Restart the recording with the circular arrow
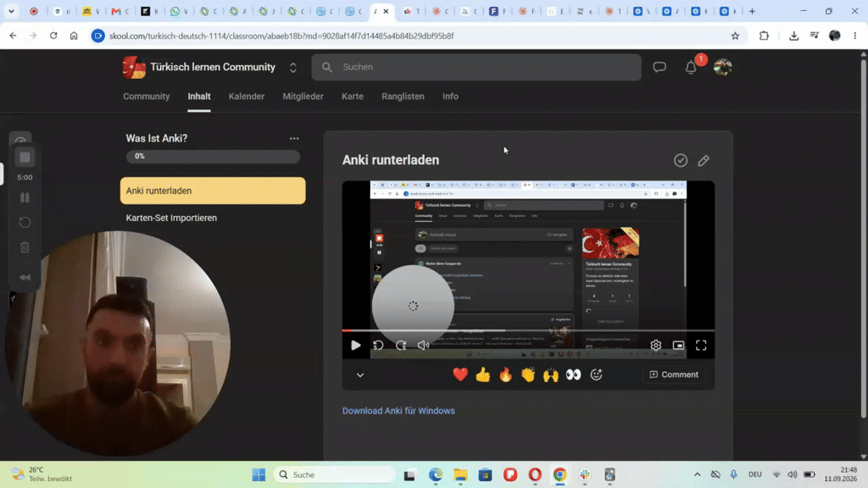This screenshot has width=868, height=488. (x=25, y=223)
